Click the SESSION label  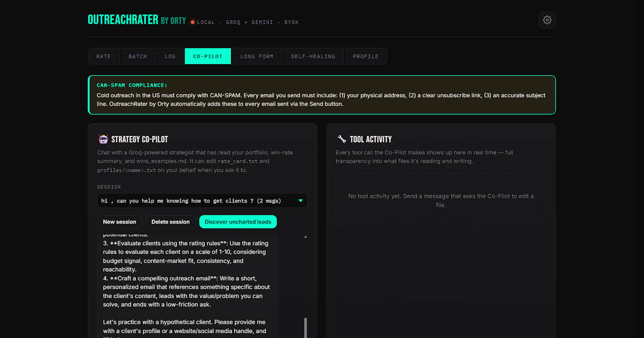click(109, 187)
